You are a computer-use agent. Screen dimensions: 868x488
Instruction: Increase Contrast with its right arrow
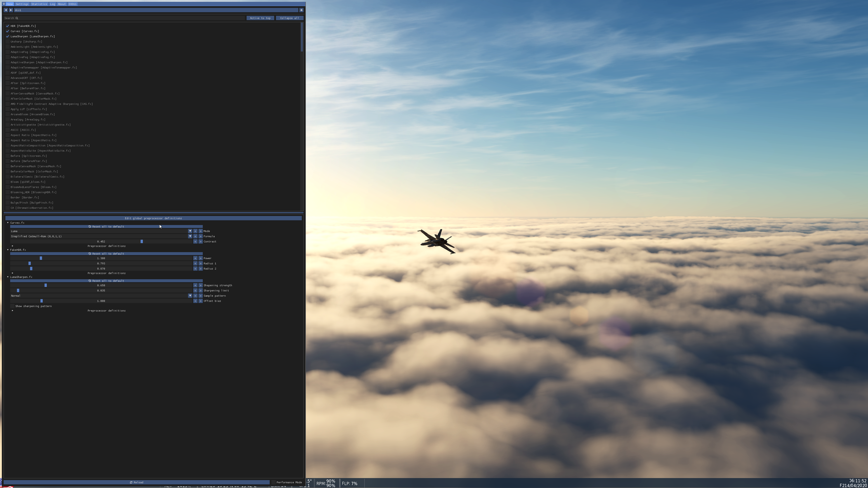[200, 242]
